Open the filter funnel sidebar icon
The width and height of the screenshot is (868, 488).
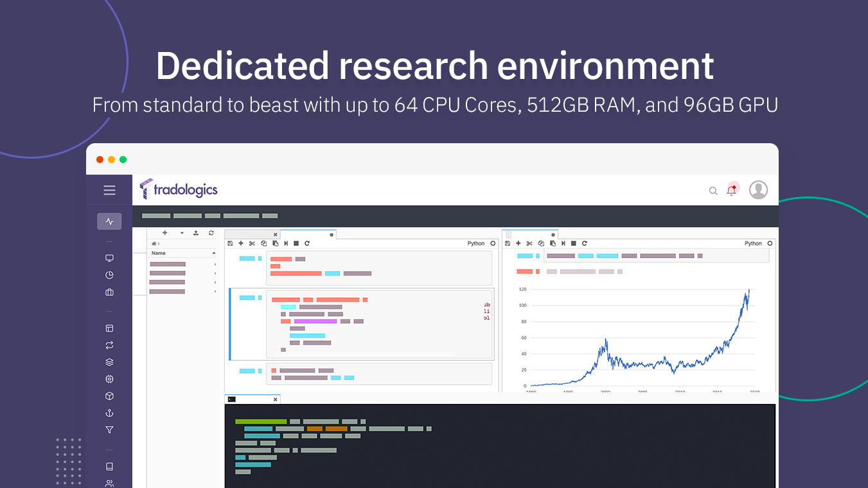(x=109, y=430)
